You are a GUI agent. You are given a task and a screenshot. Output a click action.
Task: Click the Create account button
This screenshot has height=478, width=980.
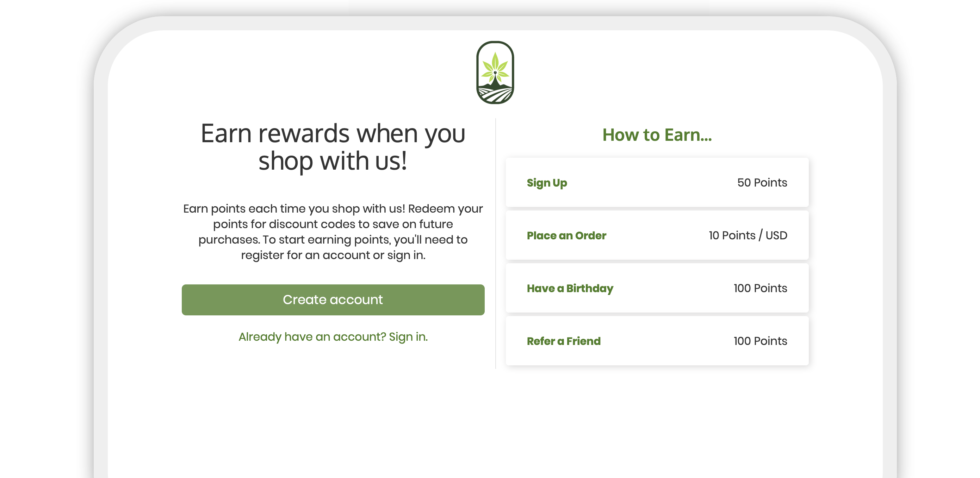(x=333, y=300)
